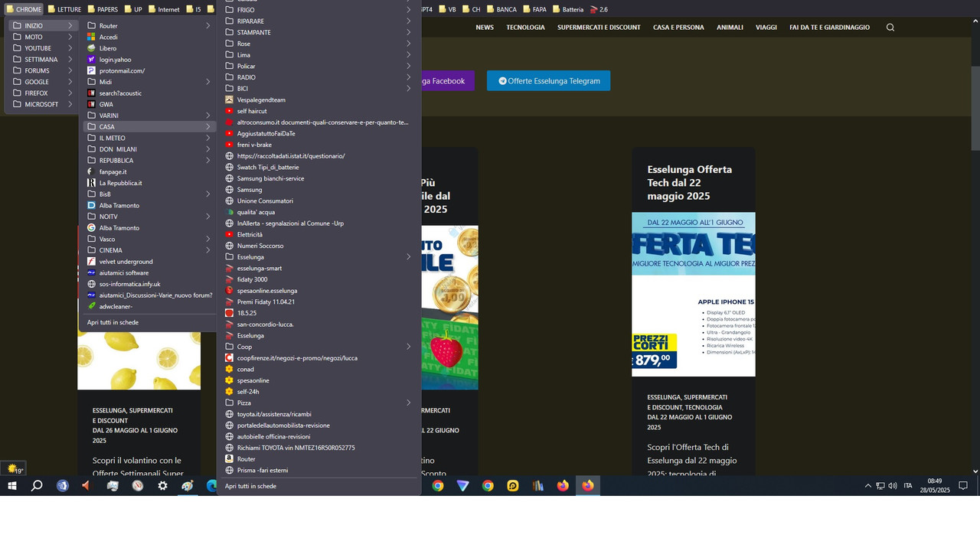Open the lemons article image

[x=139, y=360]
